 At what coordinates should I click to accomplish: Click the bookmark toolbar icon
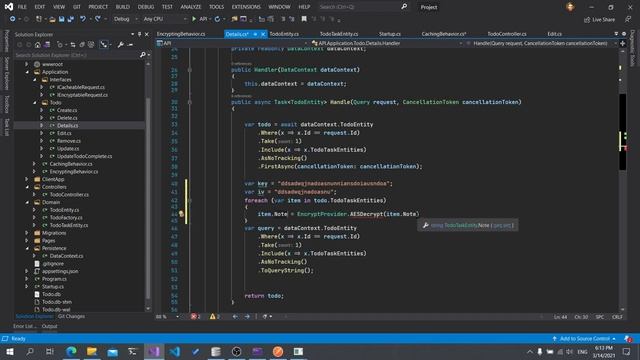(304, 19)
